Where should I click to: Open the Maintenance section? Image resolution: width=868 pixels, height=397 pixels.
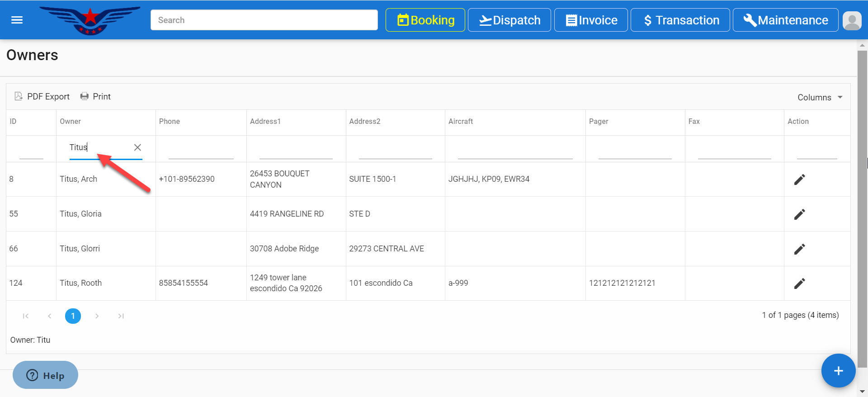click(785, 20)
